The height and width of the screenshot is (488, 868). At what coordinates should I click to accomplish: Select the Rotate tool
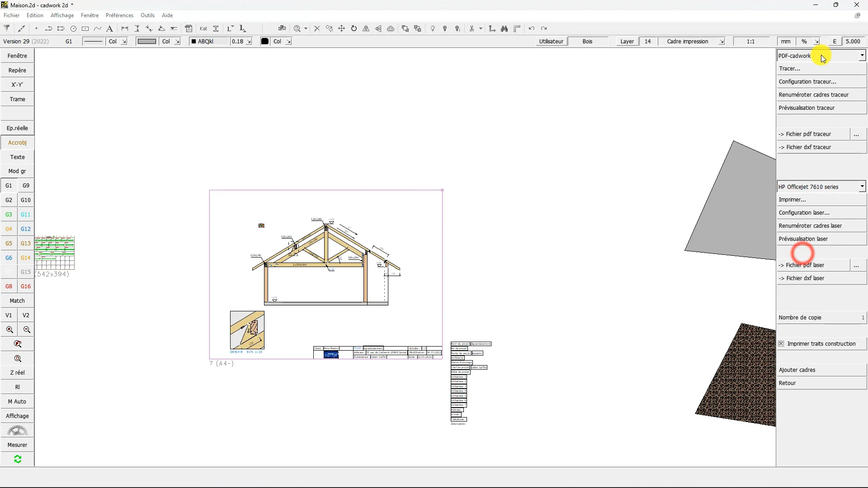(x=354, y=28)
